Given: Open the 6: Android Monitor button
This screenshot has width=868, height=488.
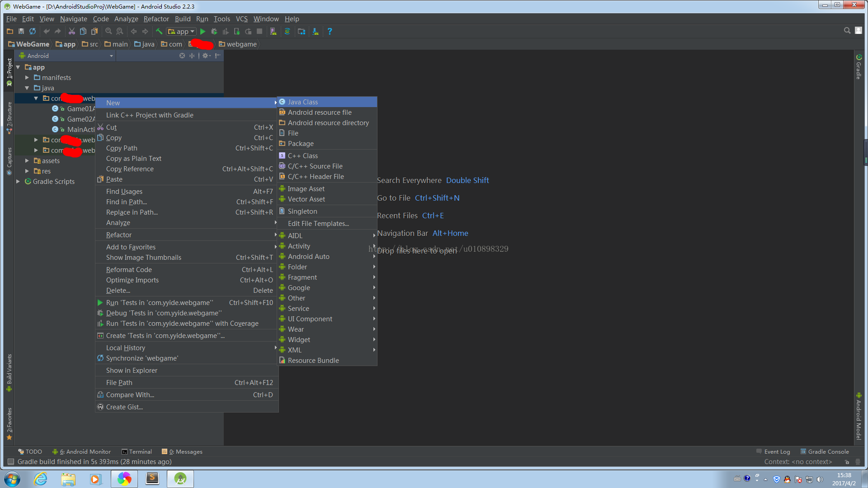Looking at the screenshot, I should (x=81, y=451).
